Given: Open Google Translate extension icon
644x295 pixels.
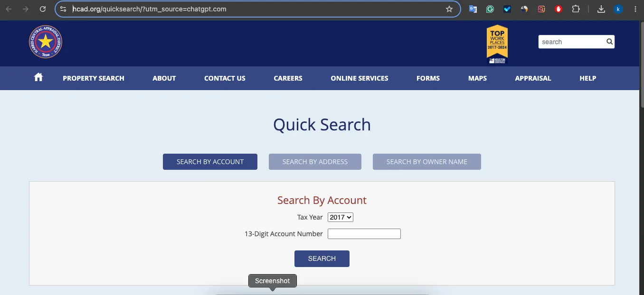Looking at the screenshot, I should pos(473,9).
